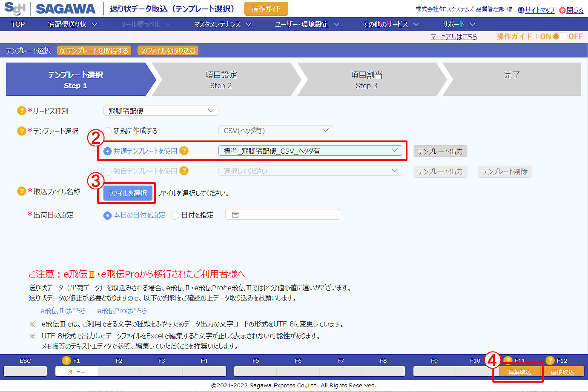This screenshot has width=588, height=392.
Task: Select 共通テンプレートを使用 radio button
Action: 107,151
